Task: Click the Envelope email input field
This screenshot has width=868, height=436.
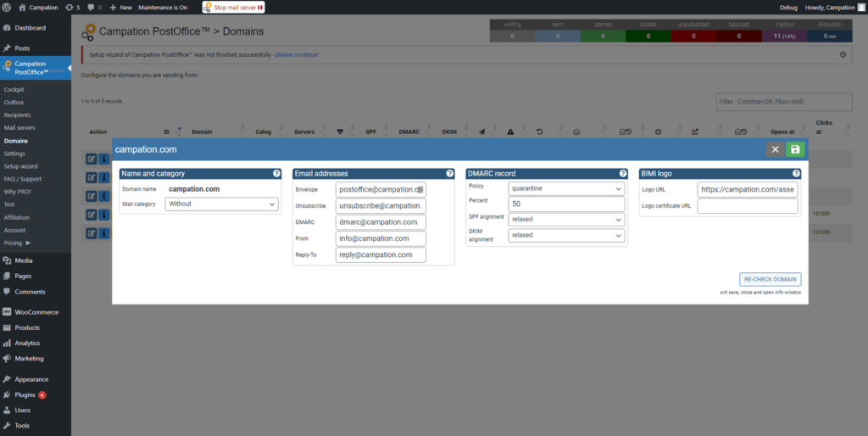Action: (381, 189)
